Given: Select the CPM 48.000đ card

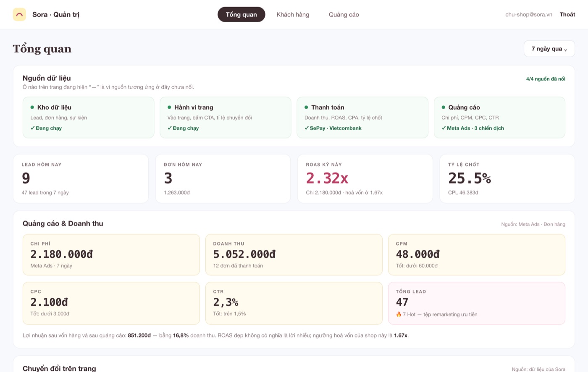Looking at the screenshot, I should point(477,255).
